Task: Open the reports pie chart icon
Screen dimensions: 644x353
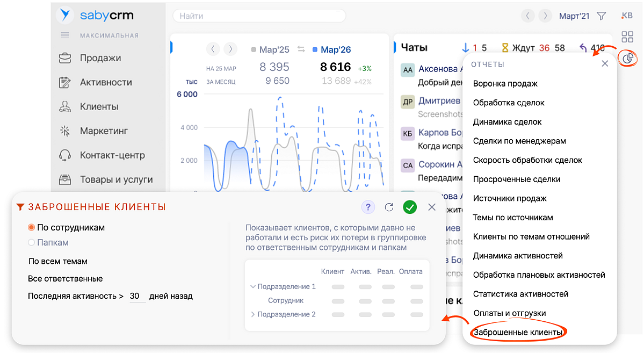Action: tap(627, 57)
